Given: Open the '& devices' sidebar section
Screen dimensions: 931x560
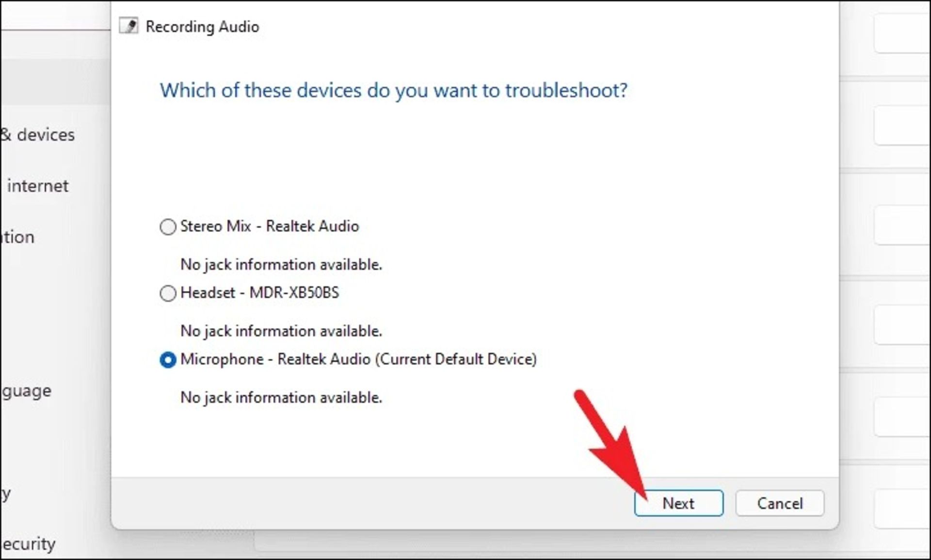Looking at the screenshot, I should [39, 135].
